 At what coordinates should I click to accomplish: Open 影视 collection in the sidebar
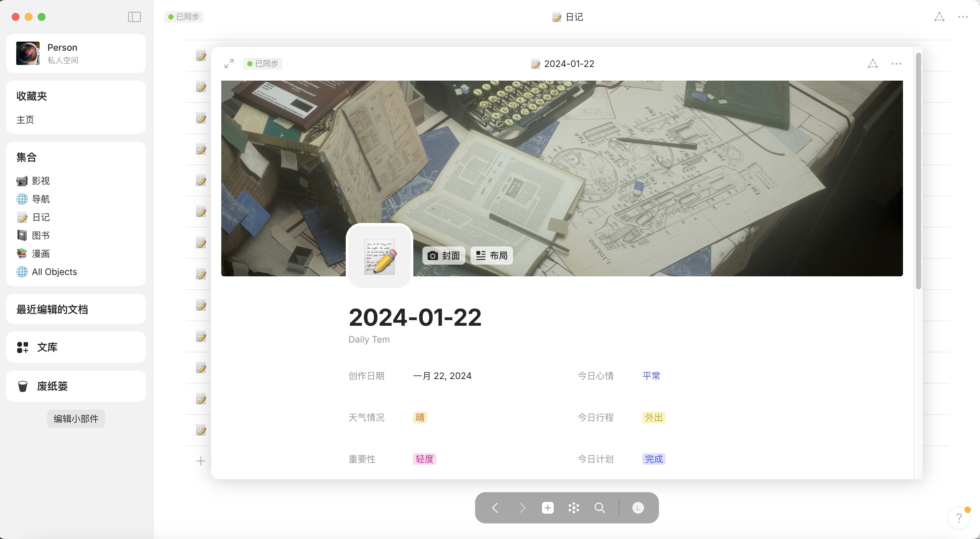point(40,181)
